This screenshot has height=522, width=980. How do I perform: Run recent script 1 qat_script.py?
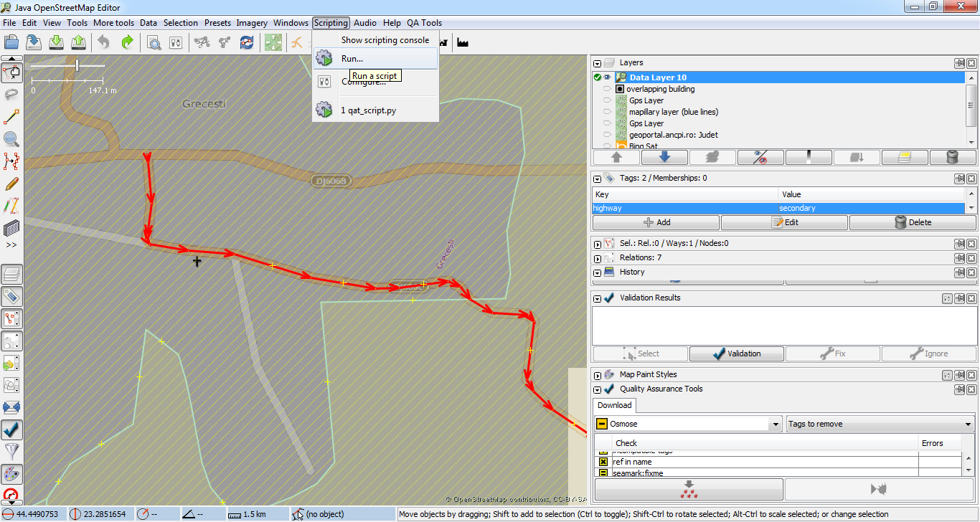point(375,110)
